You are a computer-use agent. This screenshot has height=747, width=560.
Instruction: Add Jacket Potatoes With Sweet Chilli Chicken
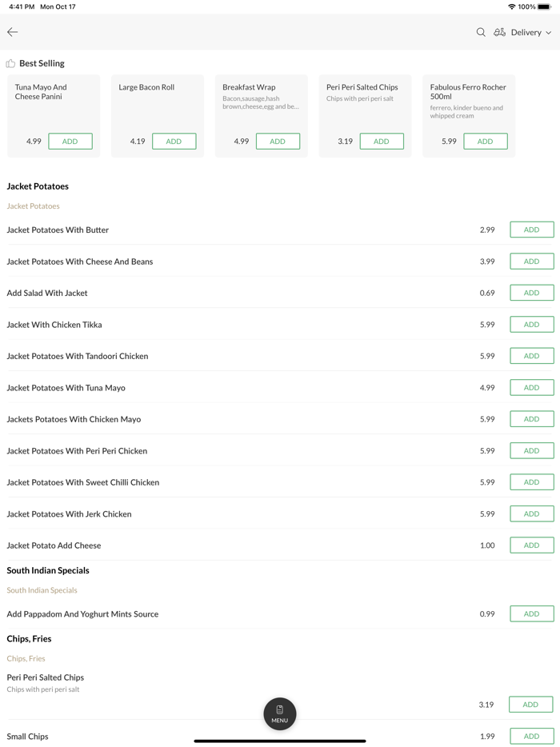pyautogui.click(x=532, y=482)
